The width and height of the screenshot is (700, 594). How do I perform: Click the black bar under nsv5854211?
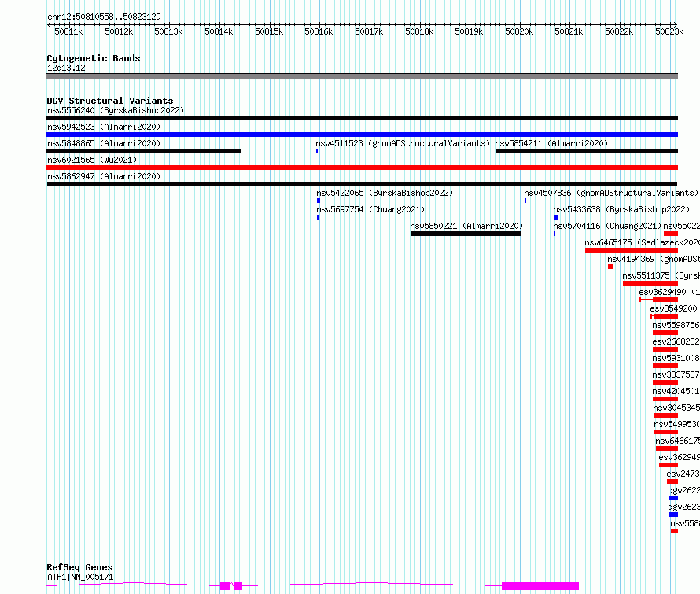coord(587,151)
